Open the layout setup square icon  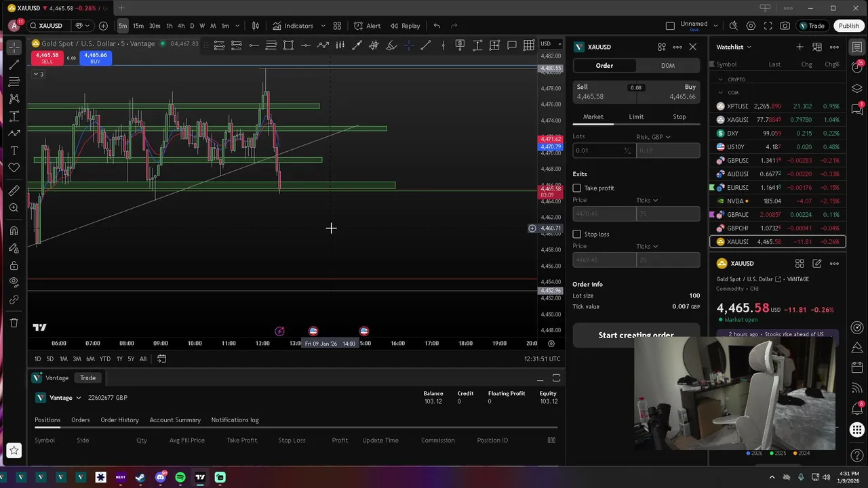pyautogui.click(x=670, y=26)
